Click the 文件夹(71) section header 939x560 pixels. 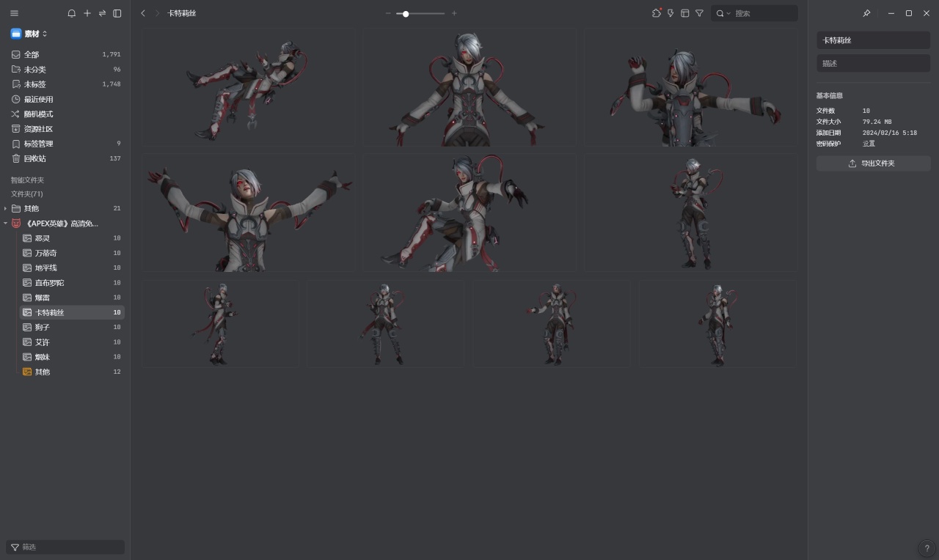click(26, 194)
